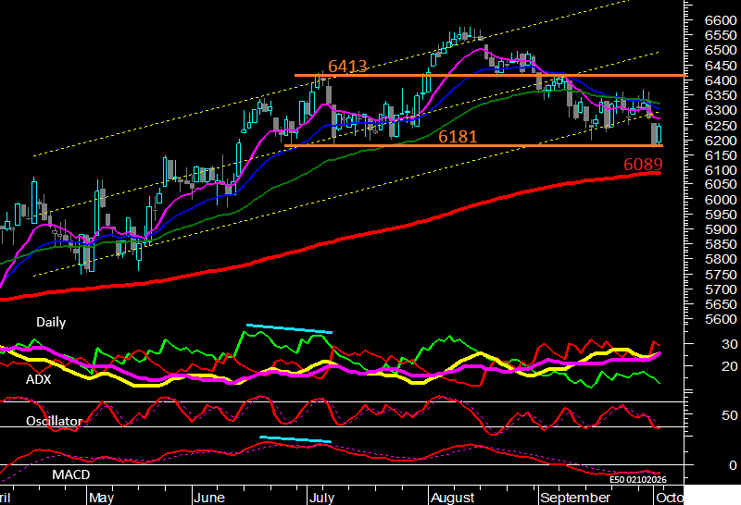This screenshot has height=505, width=741.
Task: Click the August label on the time axis
Action: coord(453,497)
